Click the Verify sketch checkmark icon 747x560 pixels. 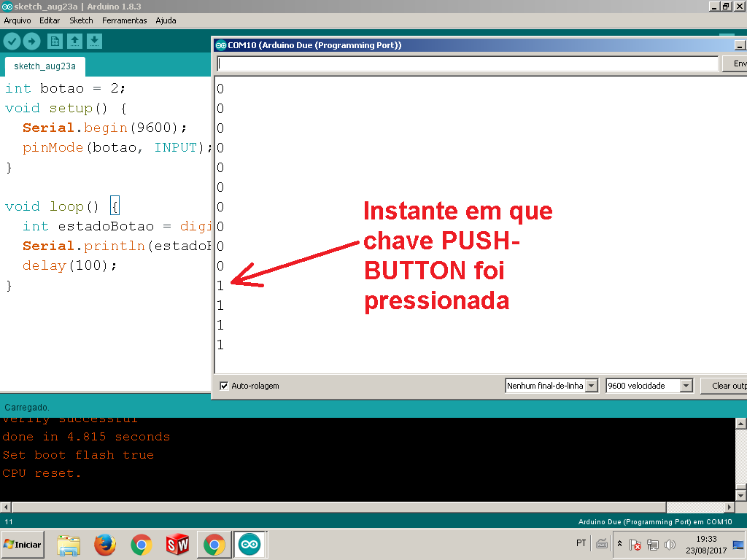coord(12,42)
